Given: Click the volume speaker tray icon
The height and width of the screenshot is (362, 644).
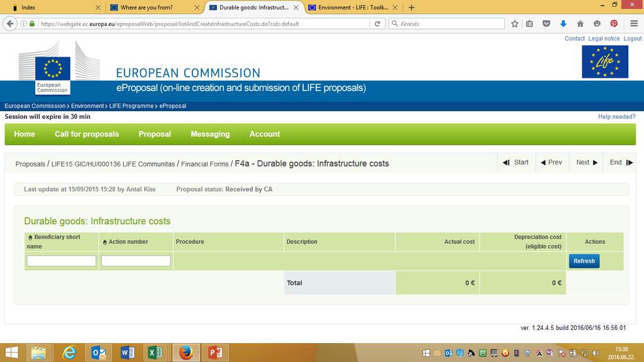Looking at the screenshot, I should click(x=596, y=353).
